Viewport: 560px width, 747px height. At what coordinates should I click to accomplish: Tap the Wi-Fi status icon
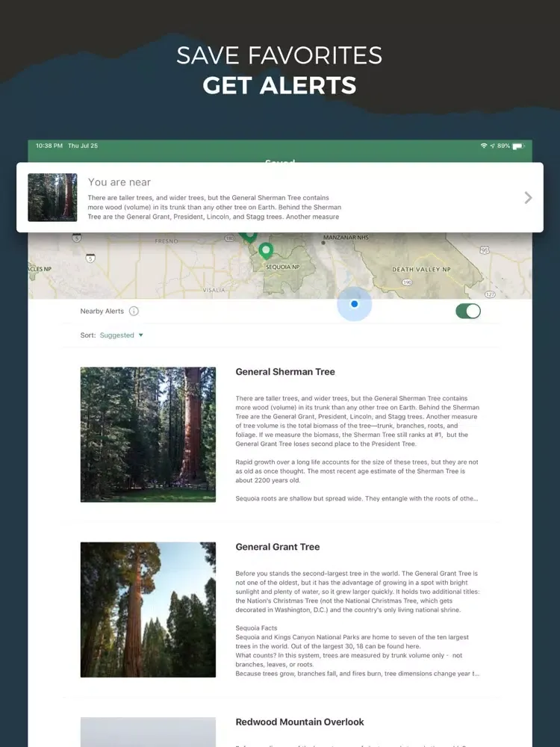[x=484, y=146]
